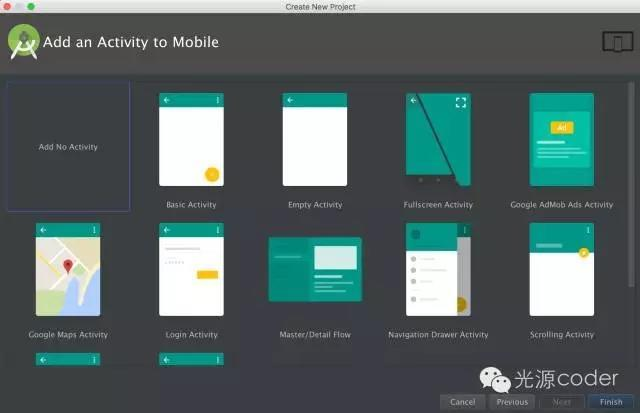Click the template list vertical scrollbar

[x=631, y=184]
